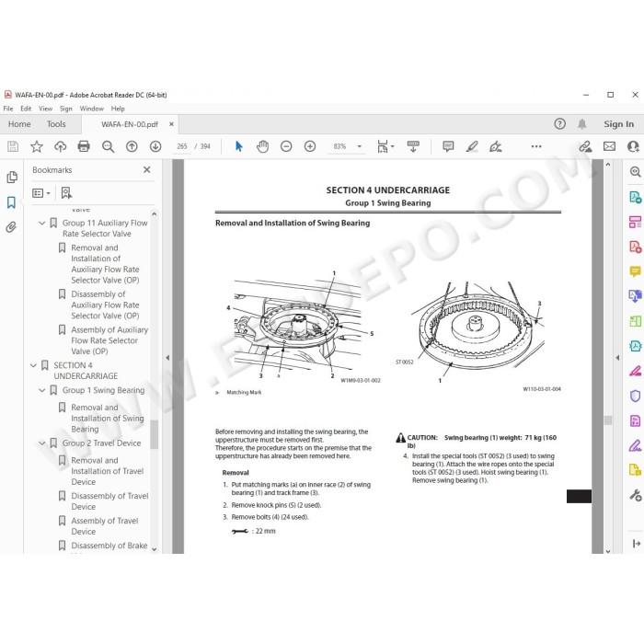The width and height of the screenshot is (644, 644).
Task: Toggle the Bookmarks panel icon in sidebar
Action: tap(11, 202)
